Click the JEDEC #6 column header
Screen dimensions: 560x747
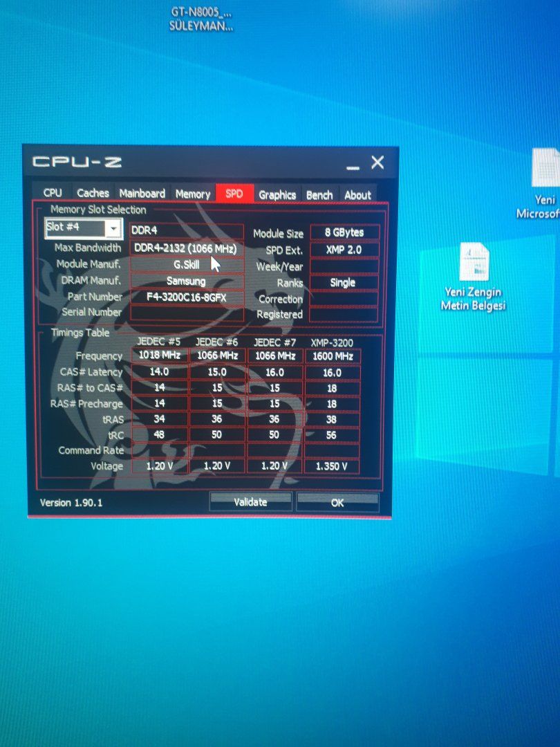[x=216, y=342]
